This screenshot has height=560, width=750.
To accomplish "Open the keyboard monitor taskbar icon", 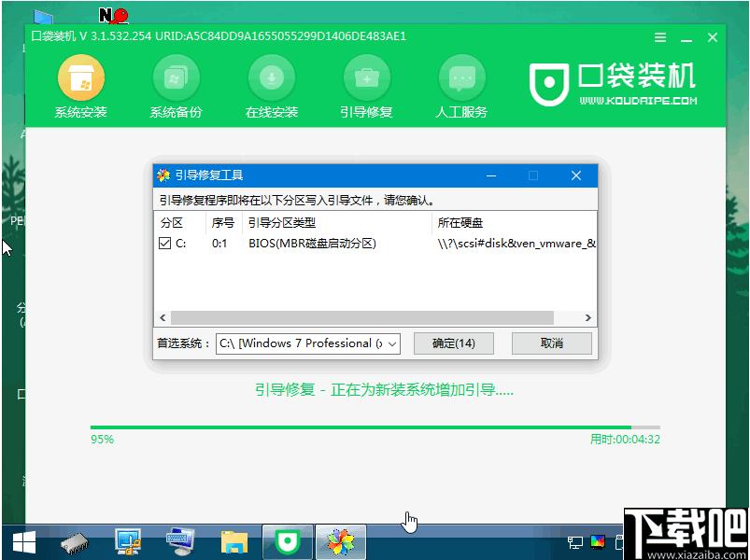I will [180, 542].
